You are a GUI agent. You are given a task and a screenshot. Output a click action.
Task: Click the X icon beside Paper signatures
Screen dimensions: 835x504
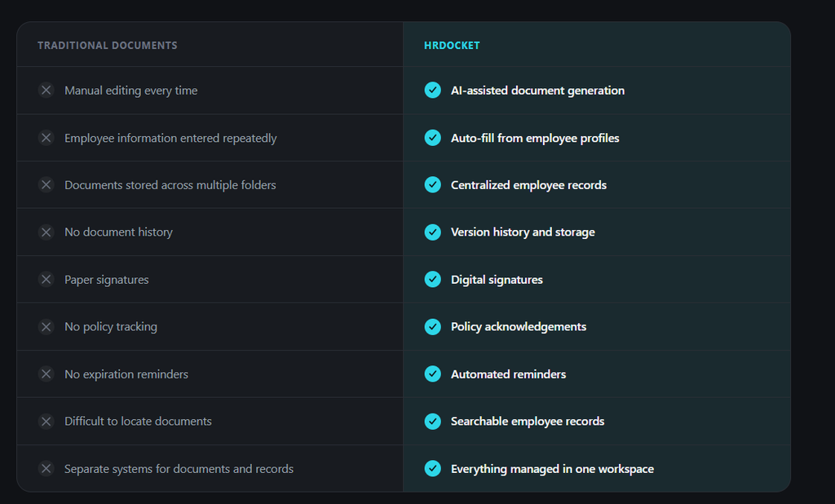click(46, 279)
